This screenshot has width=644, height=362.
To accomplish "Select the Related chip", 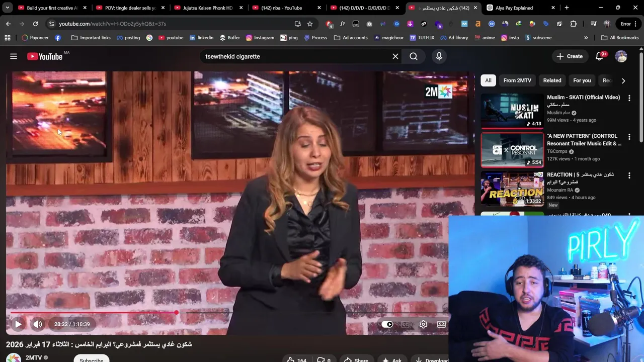I will (x=552, y=80).
